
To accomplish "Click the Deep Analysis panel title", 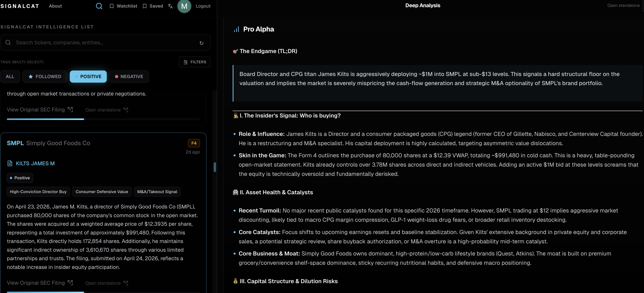I will coord(423,5).
